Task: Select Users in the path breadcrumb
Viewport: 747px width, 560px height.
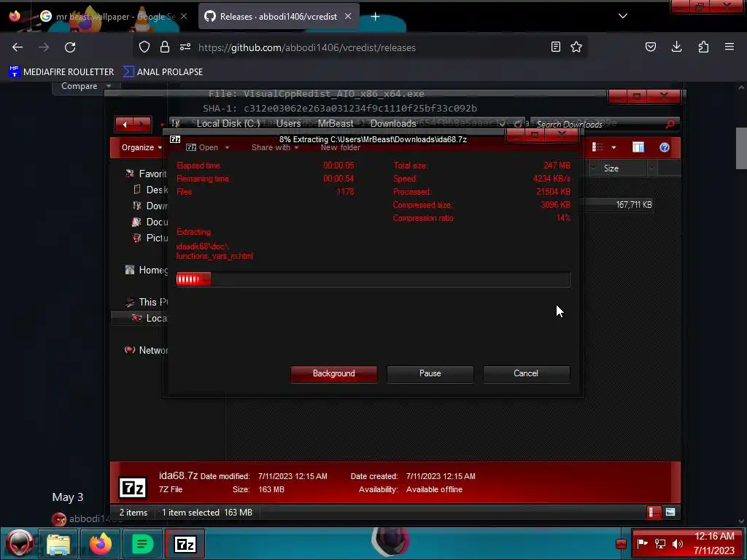Action: pos(288,124)
